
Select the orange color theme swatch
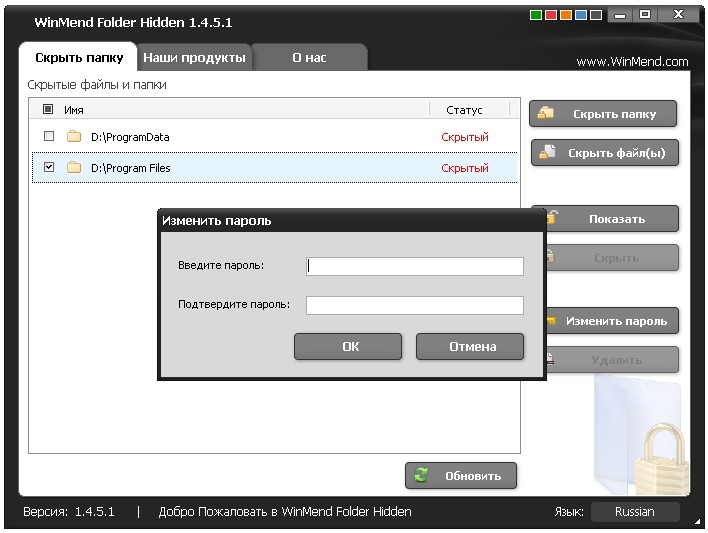[566, 15]
